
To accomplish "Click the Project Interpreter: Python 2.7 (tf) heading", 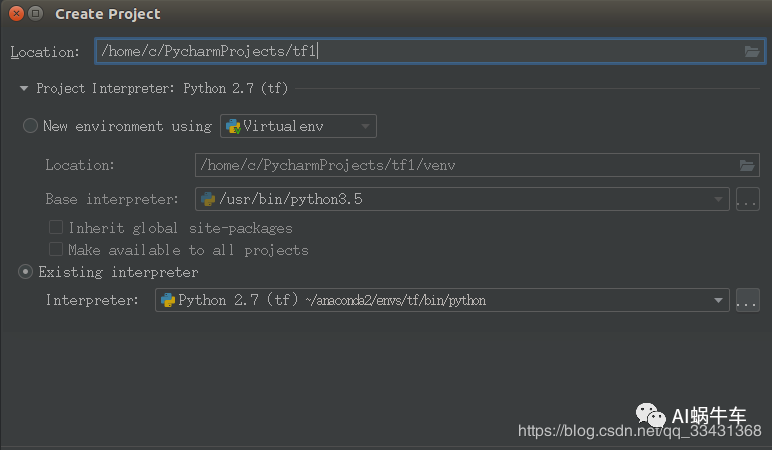I will click(162, 89).
